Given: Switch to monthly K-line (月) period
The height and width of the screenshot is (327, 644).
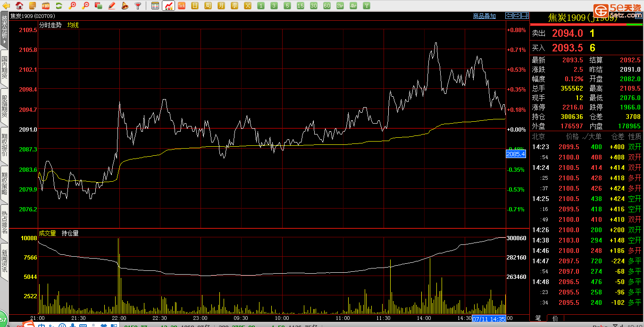Looking at the screenshot, I should click(x=221, y=6).
